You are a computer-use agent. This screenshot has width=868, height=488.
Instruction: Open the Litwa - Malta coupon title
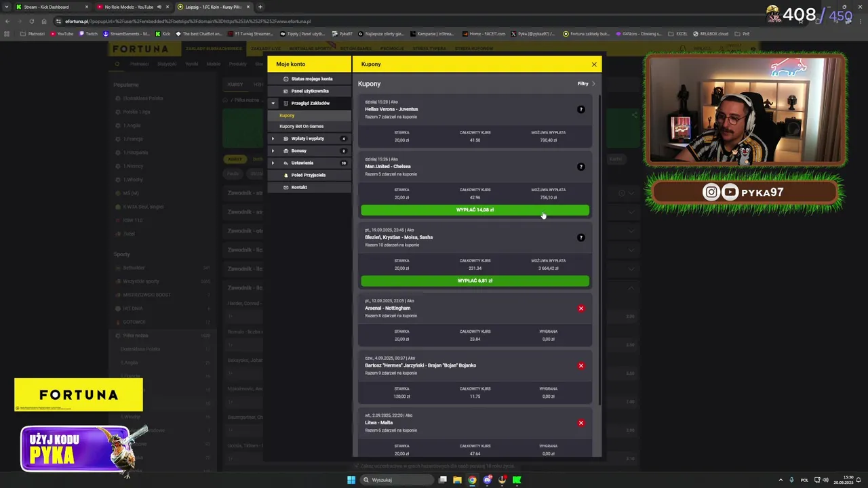point(378,422)
